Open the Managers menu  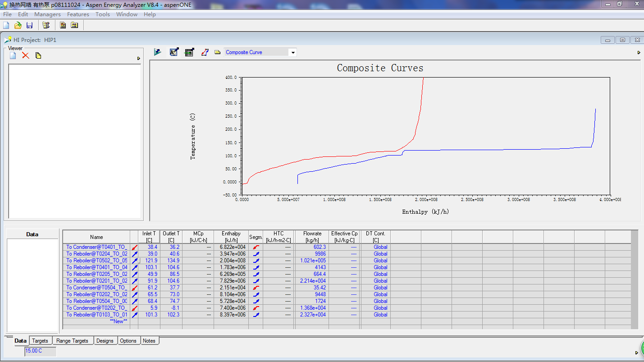[47, 14]
